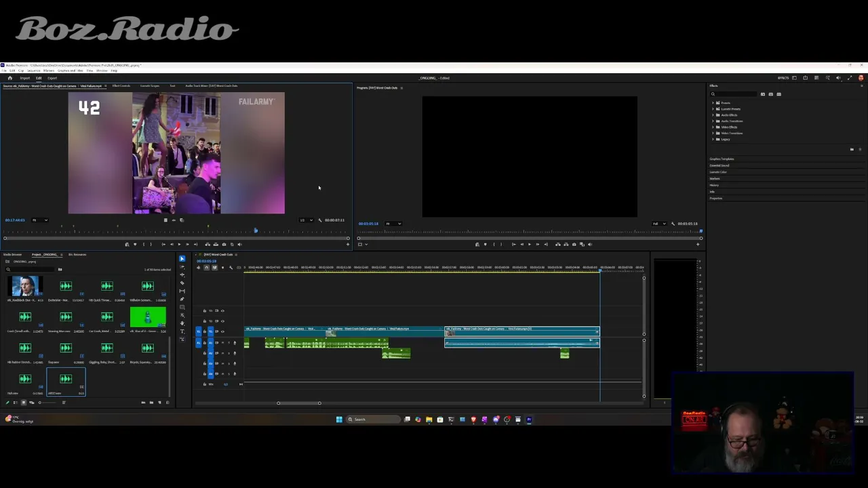
Task: Switch to the Effect Controls tab
Action: pos(121,86)
